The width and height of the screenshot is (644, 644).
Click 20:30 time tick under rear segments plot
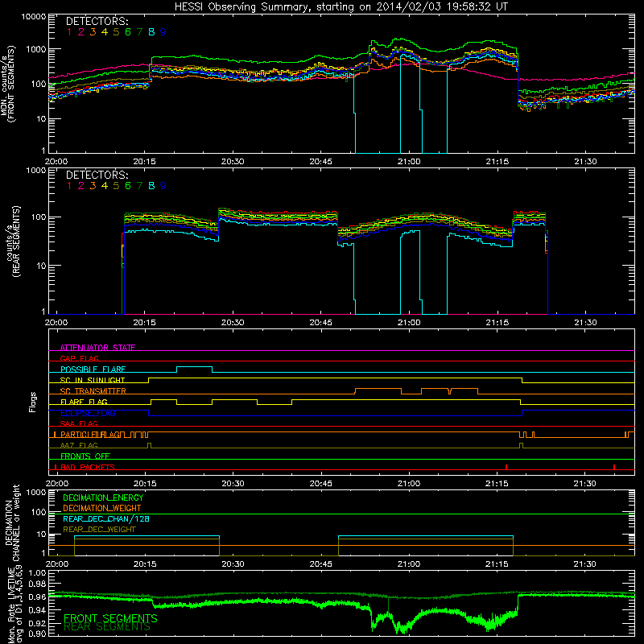pos(233,323)
